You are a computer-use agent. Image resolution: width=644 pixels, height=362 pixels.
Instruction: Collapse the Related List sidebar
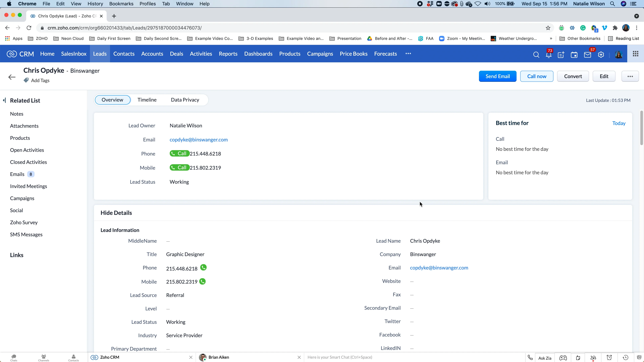(4, 100)
